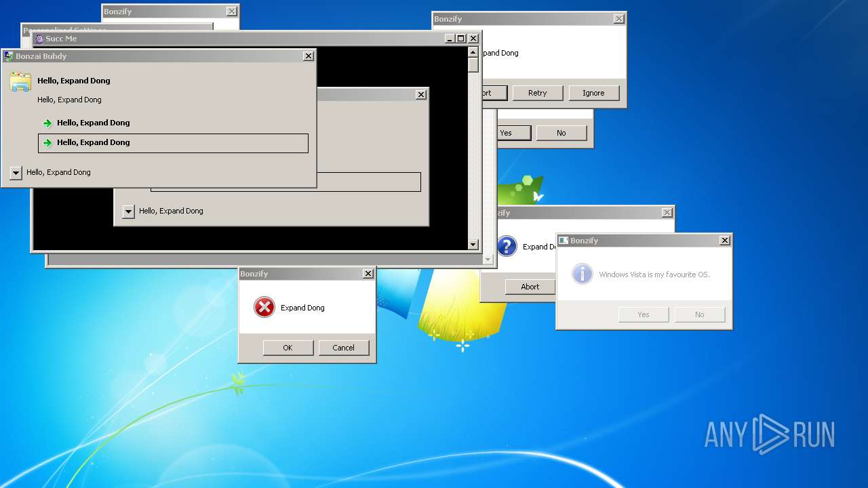This screenshot has width=868, height=488.
Task: Click bold 'Hello, Expand Dong' heading beside folder
Action: pyautogui.click(x=74, y=81)
